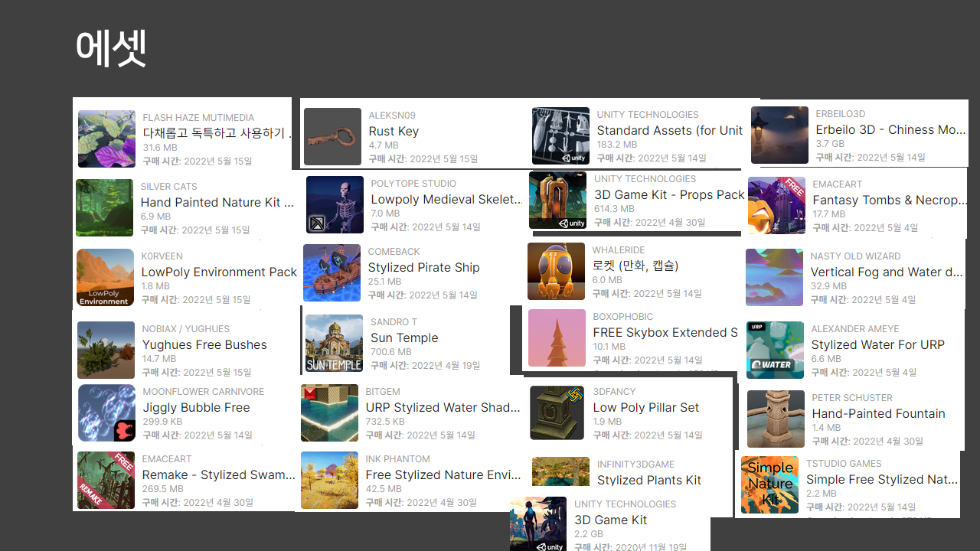Click the 3DFANCY publisher label
This screenshot has width=980, height=551.
pos(614,392)
